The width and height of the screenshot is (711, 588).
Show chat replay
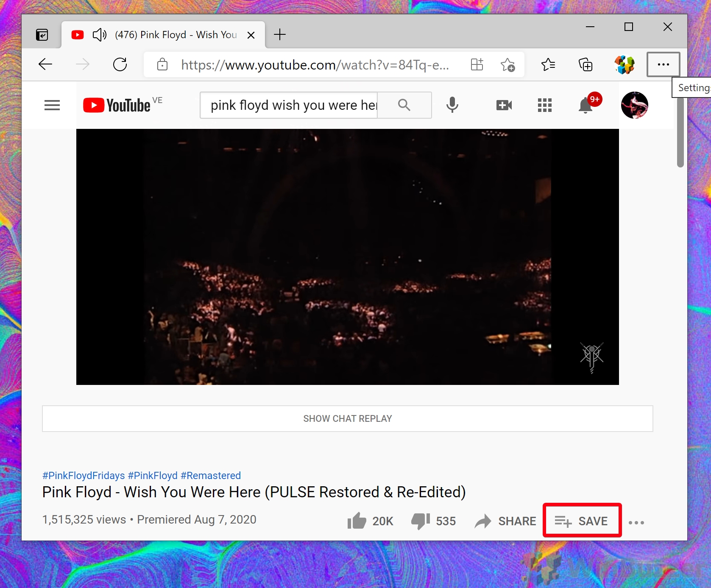348,419
